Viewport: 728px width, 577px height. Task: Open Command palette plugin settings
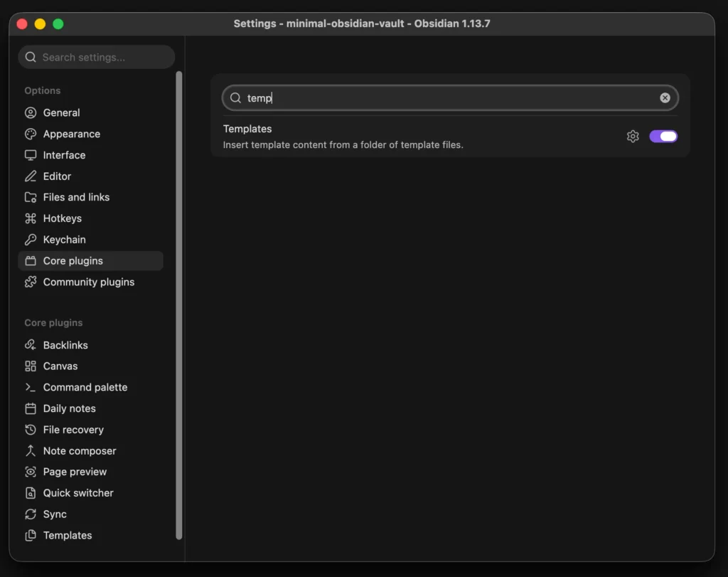tap(90, 388)
